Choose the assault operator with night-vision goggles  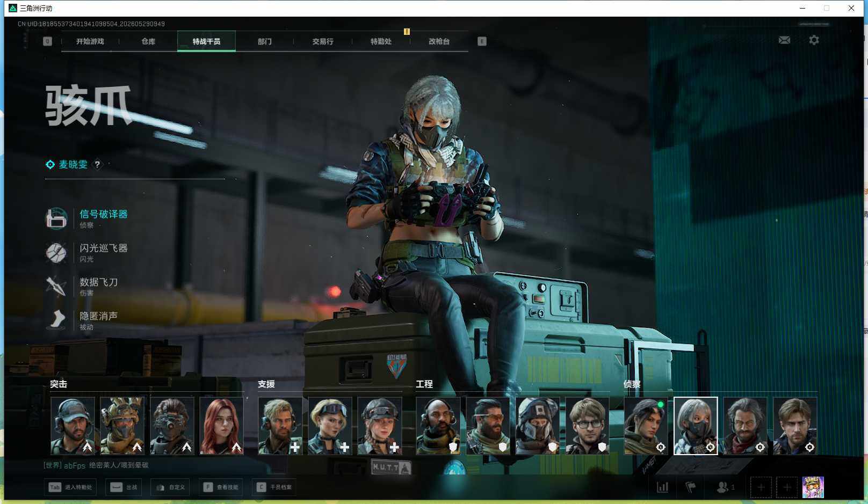(172, 426)
